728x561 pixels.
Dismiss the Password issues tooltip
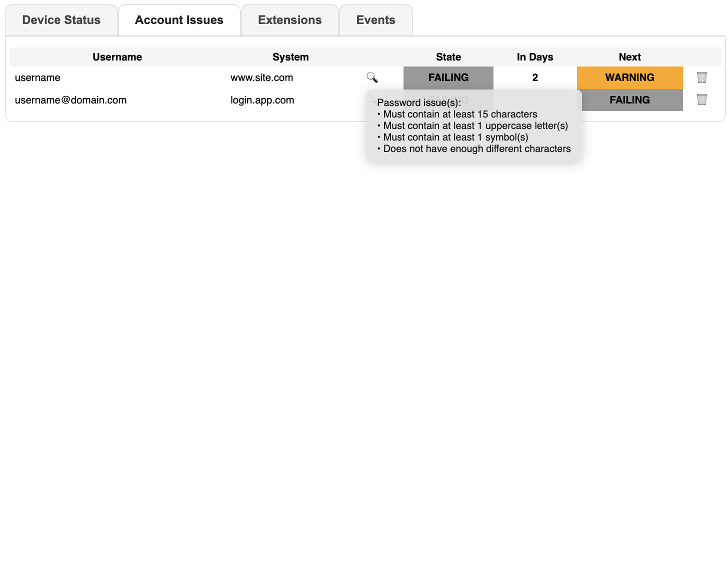474,125
